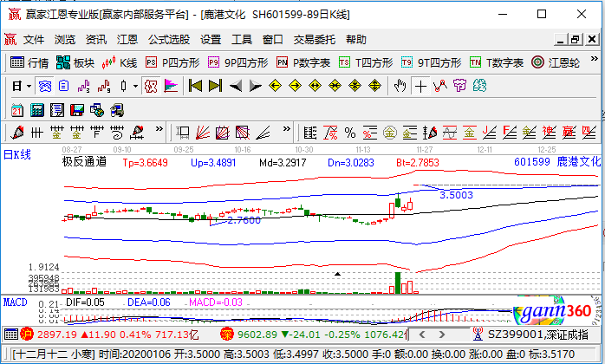Click the gray left triangle arrow
Image resolution: width=605 pixels, height=364 pixels.
(x=236, y=86)
